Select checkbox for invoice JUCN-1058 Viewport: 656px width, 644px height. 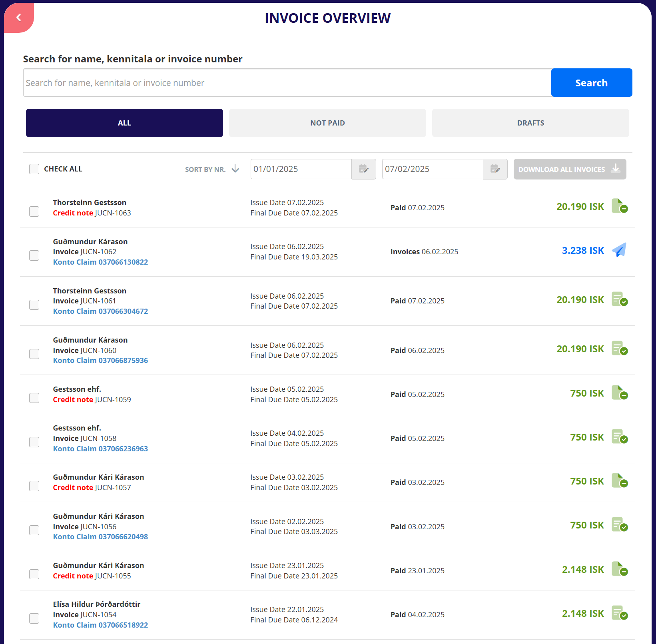tap(34, 442)
